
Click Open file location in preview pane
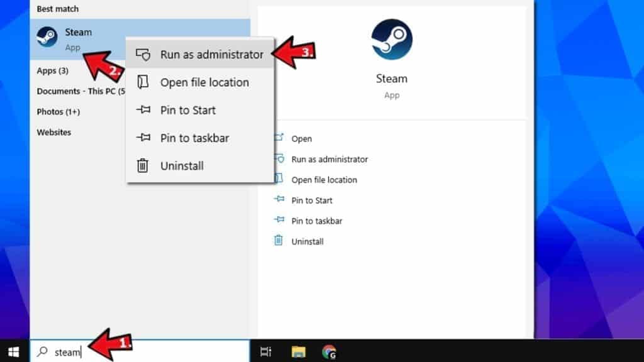pos(324,180)
